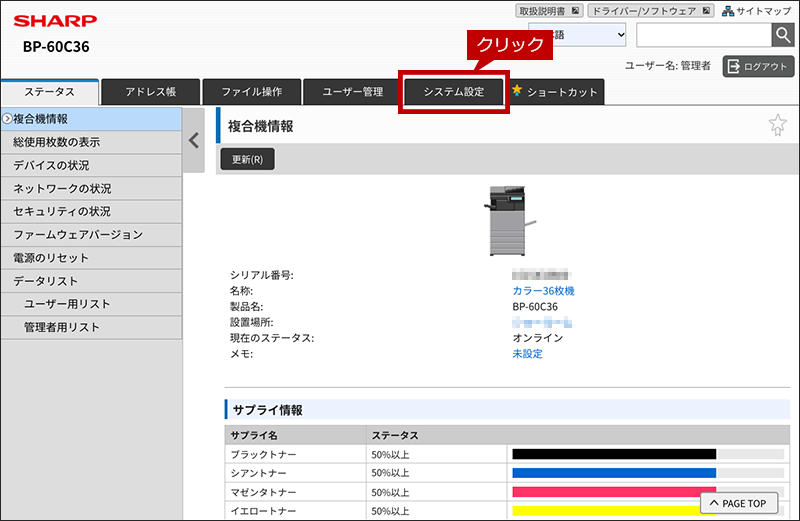This screenshot has width=800, height=521.
Task: Open the カラー36枚機 name link
Action: pyautogui.click(x=543, y=291)
